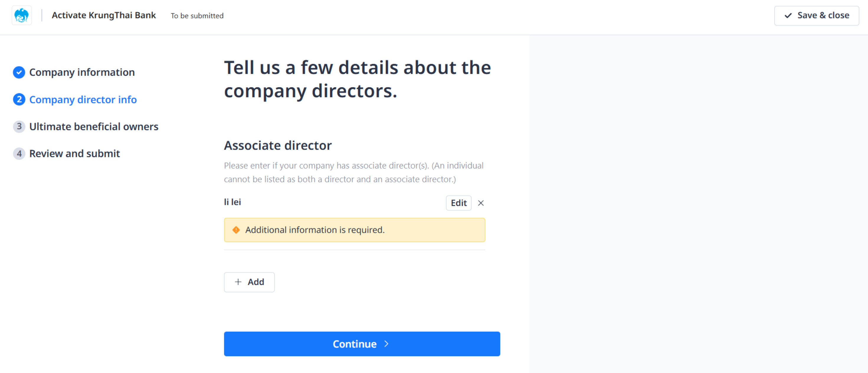868x373 pixels.
Task: Click the Add label to add director
Action: click(256, 282)
